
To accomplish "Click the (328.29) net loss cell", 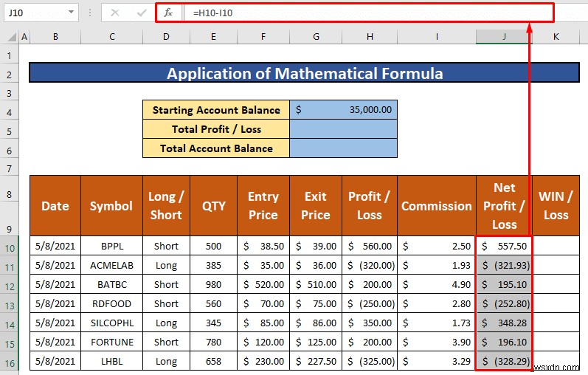I will point(505,361).
